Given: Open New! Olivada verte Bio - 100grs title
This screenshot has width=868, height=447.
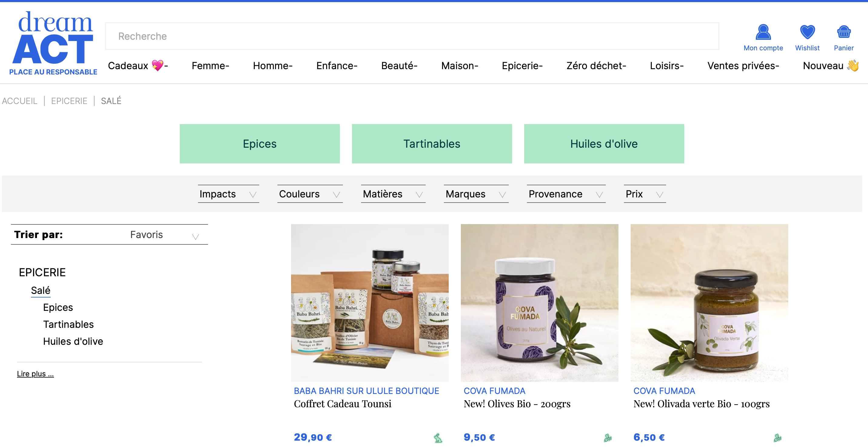Looking at the screenshot, I should pos(701,404).
